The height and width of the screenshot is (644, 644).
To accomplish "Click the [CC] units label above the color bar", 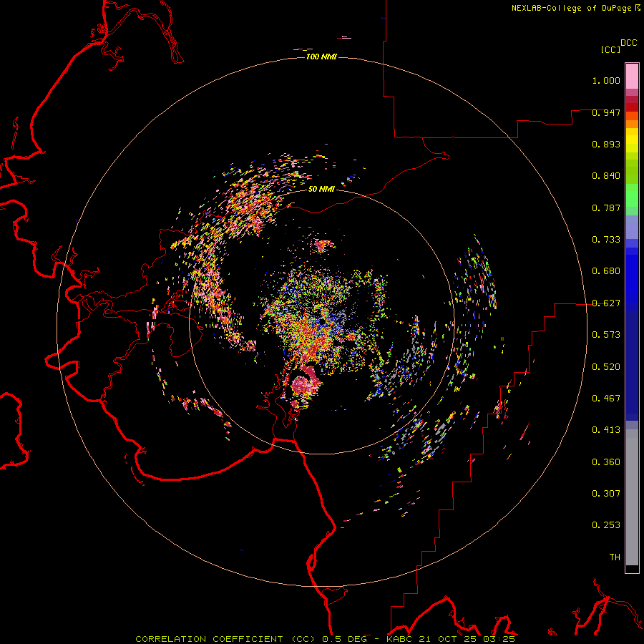I will (x=611, y=49).
